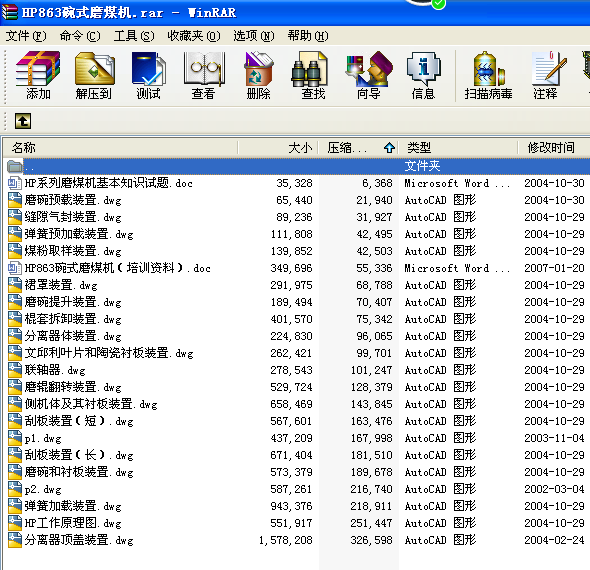Click size value 349,696

click(291, 268)
